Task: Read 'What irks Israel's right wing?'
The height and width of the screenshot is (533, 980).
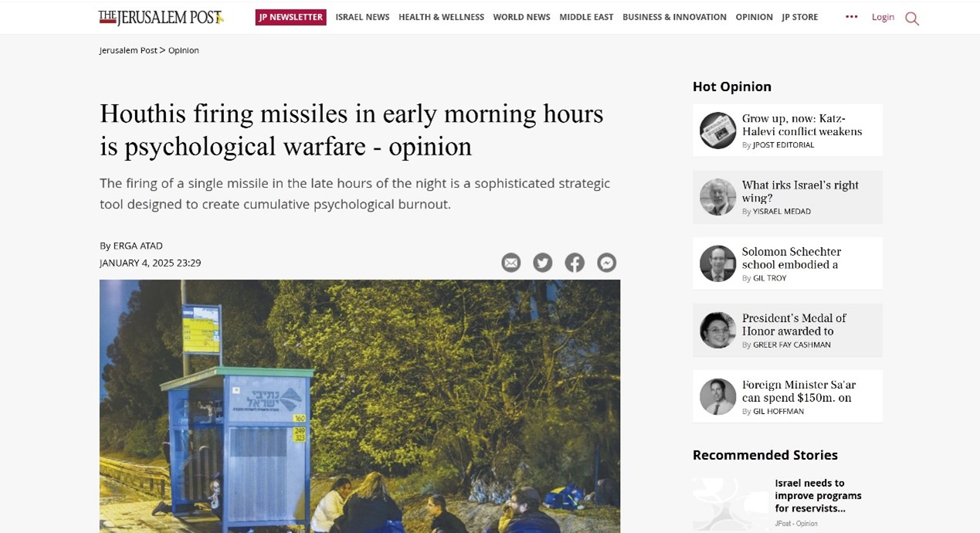Action: click(x=800, y=192)
